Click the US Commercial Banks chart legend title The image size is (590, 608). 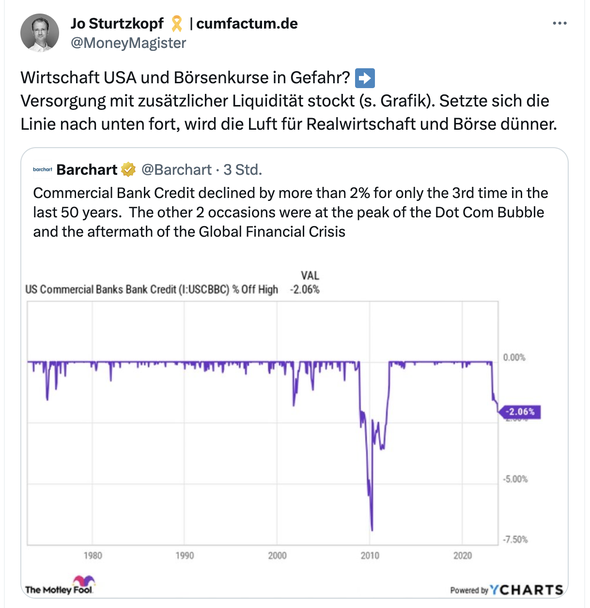(x=152, y=290)
